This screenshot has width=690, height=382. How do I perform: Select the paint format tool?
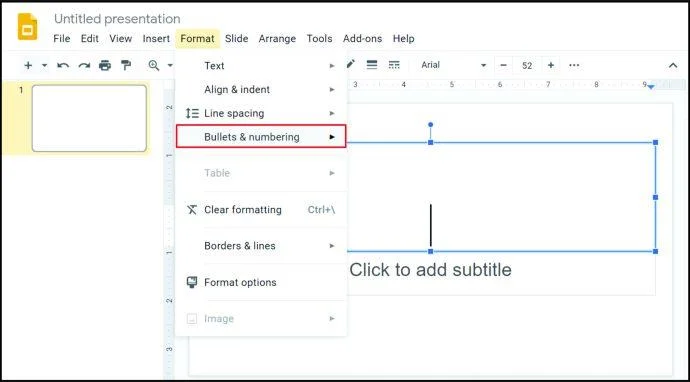(x=126, y=65)
